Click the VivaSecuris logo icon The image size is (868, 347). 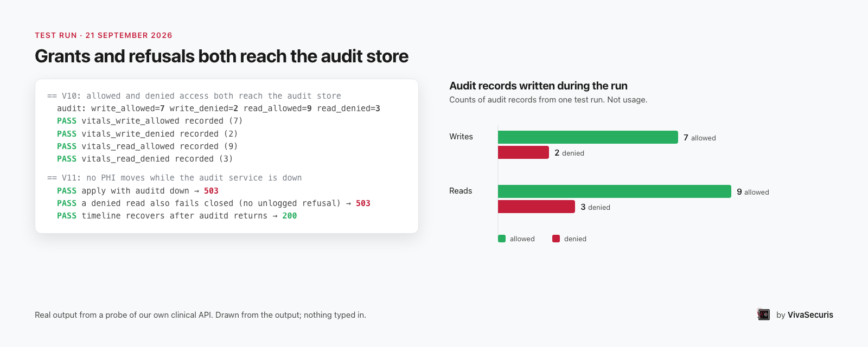pyautogui.click(x=763, y=314)
